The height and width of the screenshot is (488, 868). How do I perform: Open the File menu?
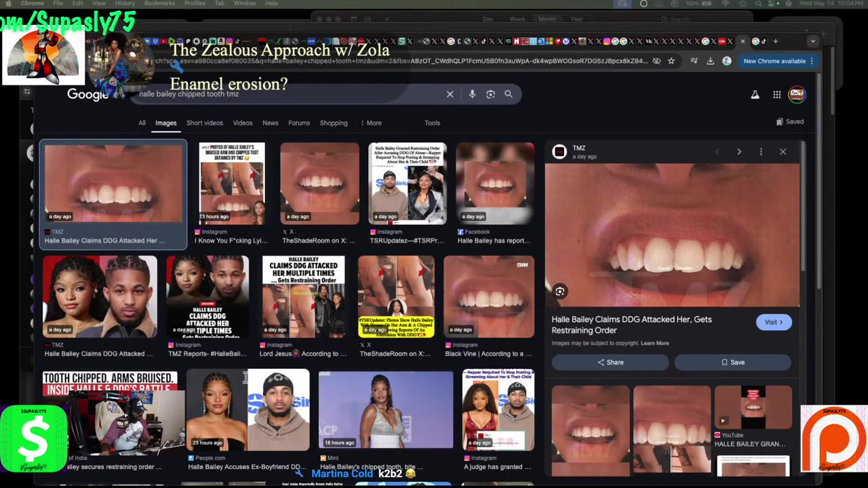pyautogui.click(x=58, y=3)
